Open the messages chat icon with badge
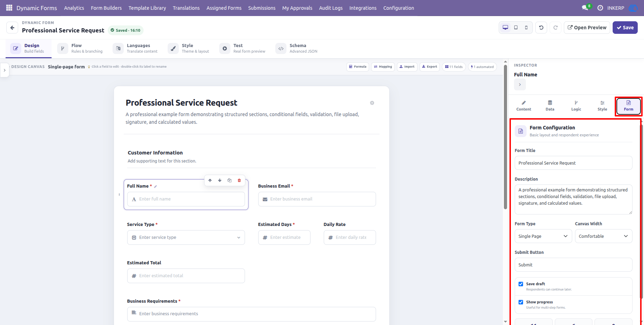 point(586,8)
